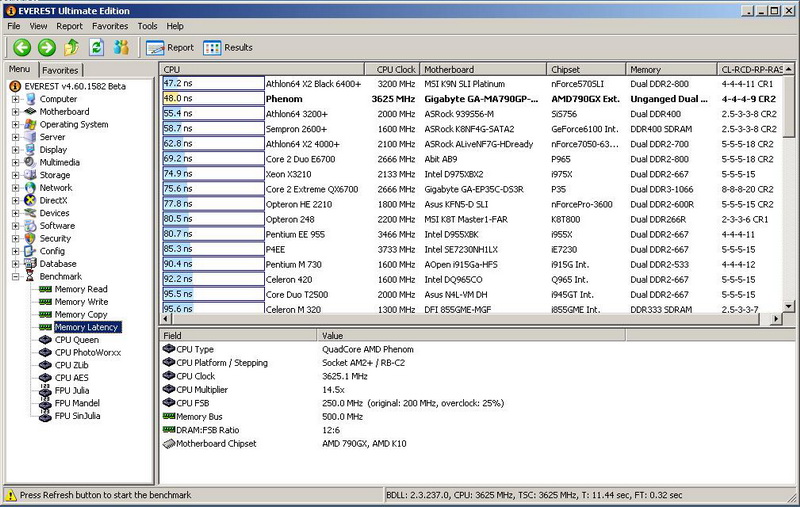Select the Memory Write benchmark
This screenshot has width=800, height=507.
(81, 302)
